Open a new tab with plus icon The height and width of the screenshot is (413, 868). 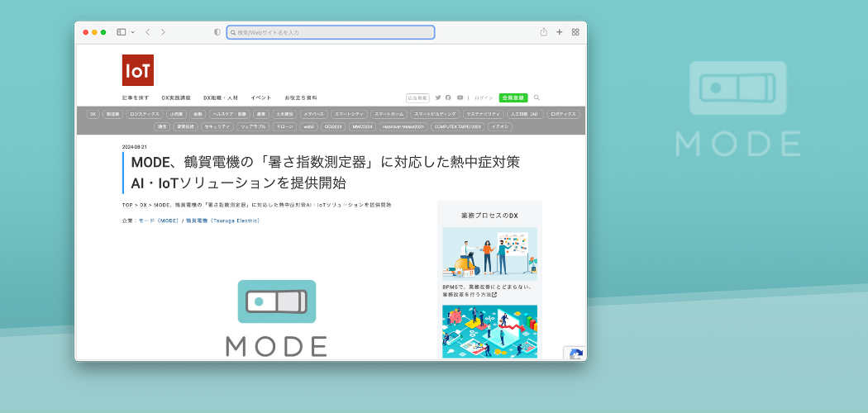pos(560,32)
